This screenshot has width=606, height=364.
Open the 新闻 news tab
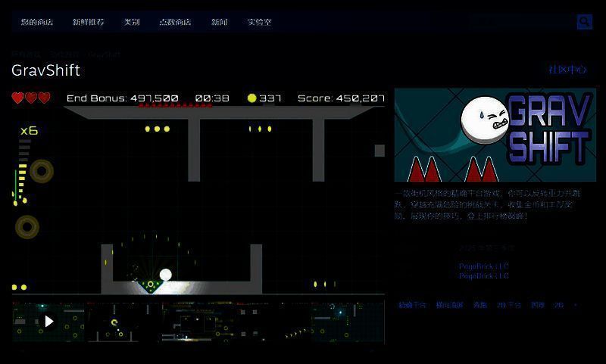click(x=219, y=22)
